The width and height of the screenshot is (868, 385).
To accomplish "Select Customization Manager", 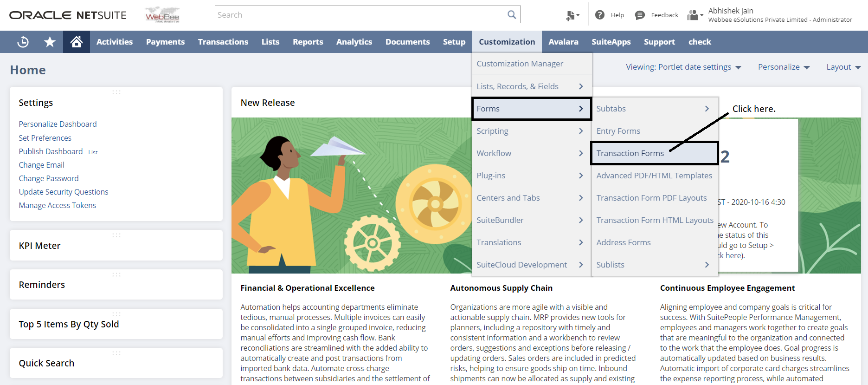I will tap(532, 64).
